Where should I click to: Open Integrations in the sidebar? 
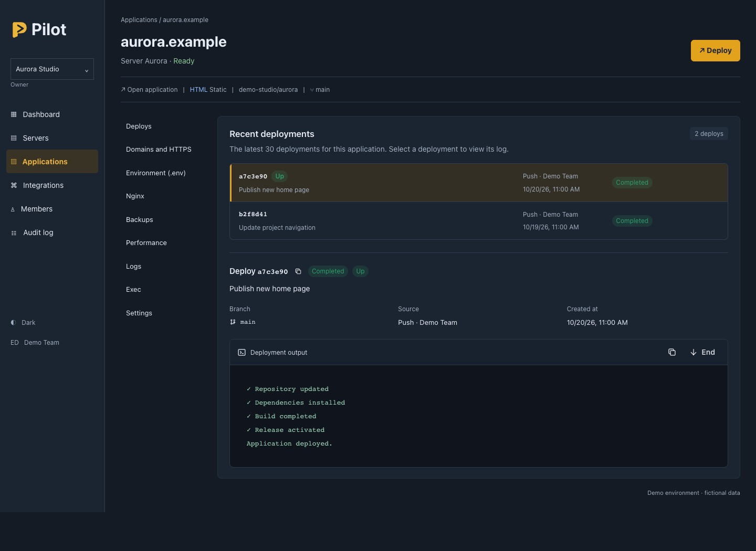(52, 185)
